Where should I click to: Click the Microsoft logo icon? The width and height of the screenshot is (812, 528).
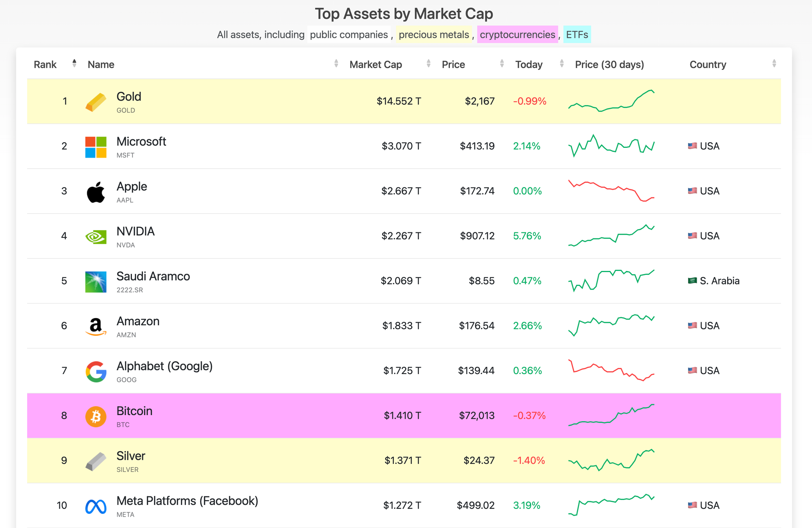coord(95,146)
